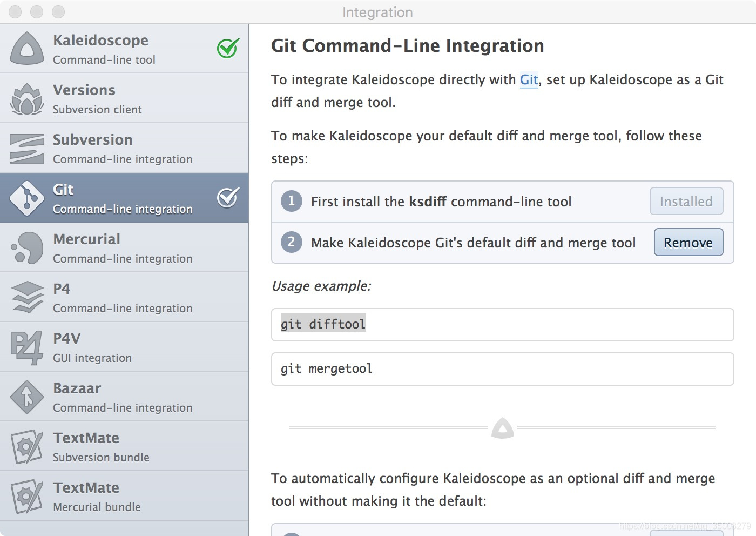Click the Integration window title
This screenshot has width=756, height=536.
(x=377, y=12)
